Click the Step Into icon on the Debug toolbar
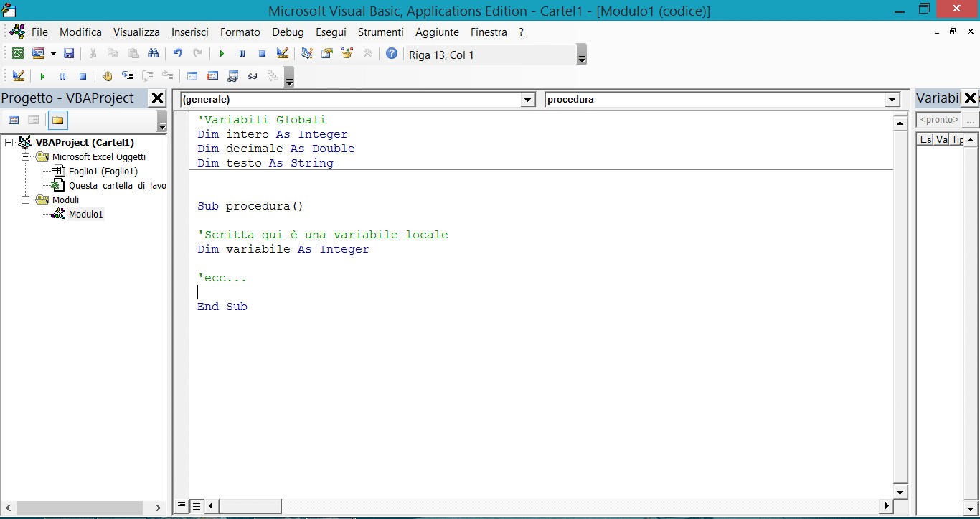This screenshot has width=980, height=519. 128,75
